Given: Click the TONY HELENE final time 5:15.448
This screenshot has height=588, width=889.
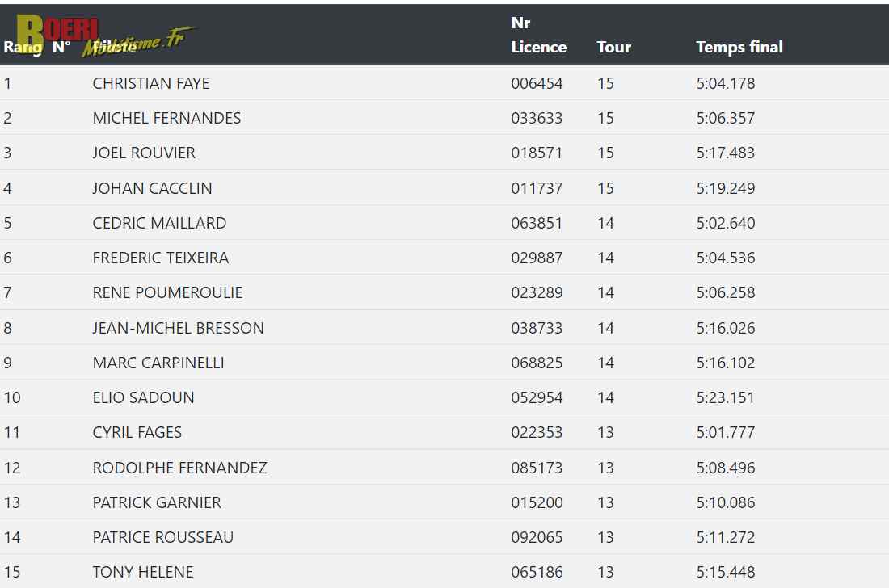Looking at the screenshot, I should [x=726, y=572].
